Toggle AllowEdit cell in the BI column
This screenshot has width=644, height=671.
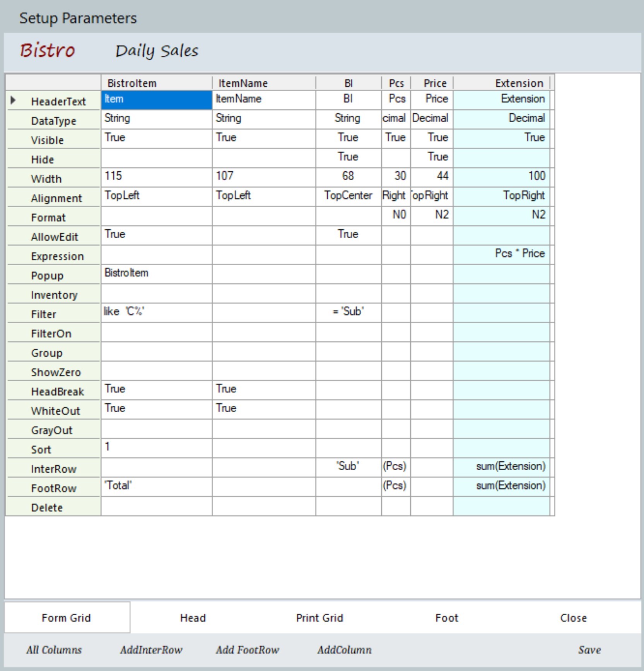click(x=348, y=235)
